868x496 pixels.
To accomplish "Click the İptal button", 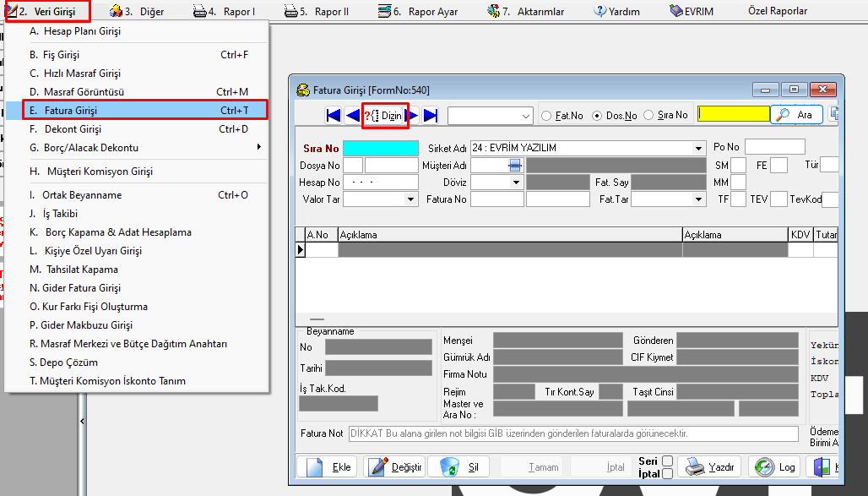I will point(602,467).
